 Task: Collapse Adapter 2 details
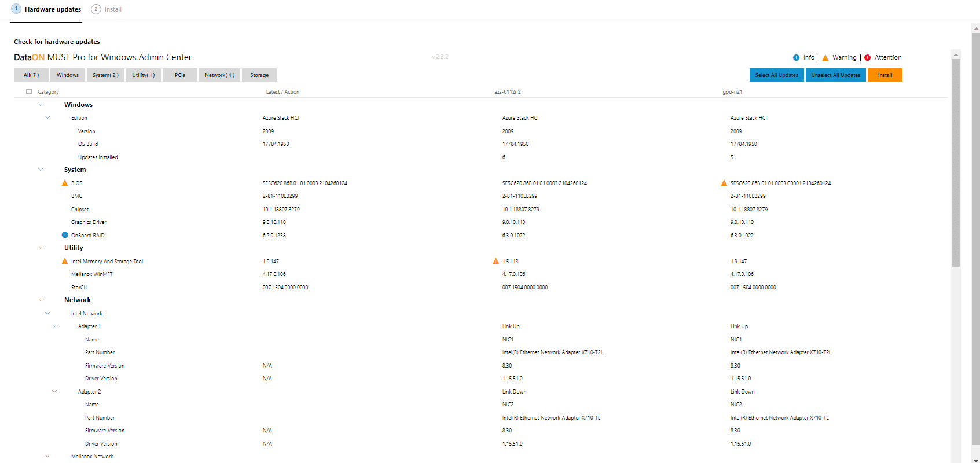tap(54, 391)
